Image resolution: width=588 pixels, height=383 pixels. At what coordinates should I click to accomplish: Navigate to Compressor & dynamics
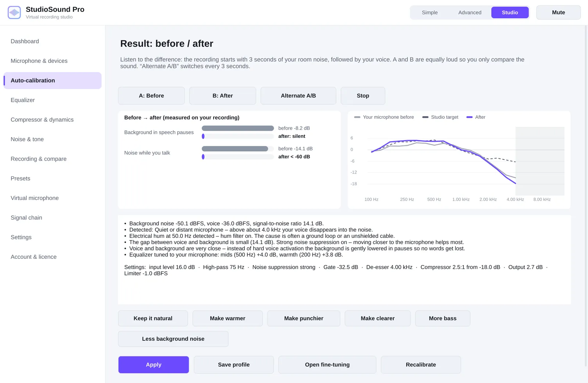[x=53, y=120]
